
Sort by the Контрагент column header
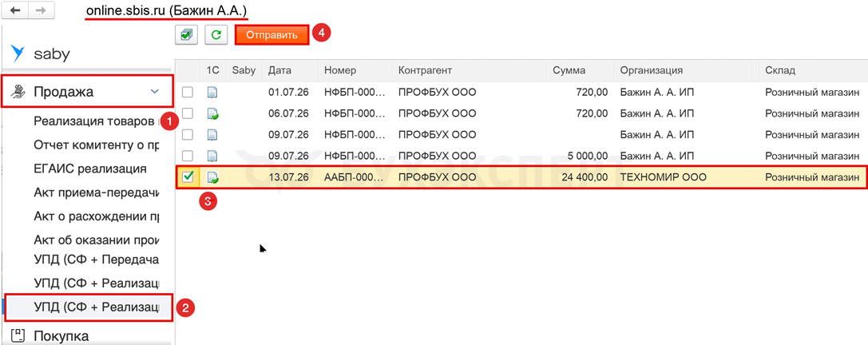(470, 70)
